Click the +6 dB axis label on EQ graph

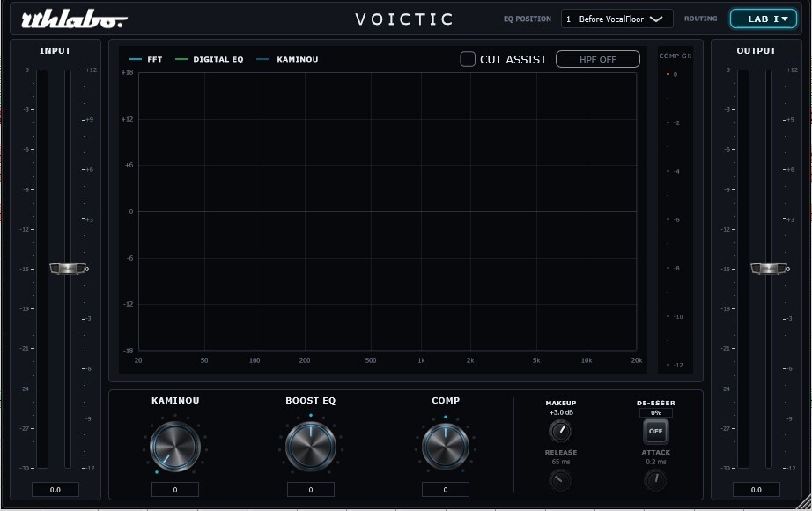click(x=129, y=165)
